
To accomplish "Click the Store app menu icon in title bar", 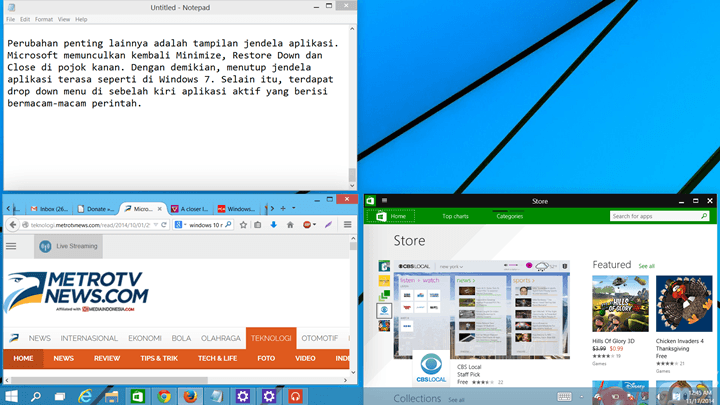I will point(384,201).
